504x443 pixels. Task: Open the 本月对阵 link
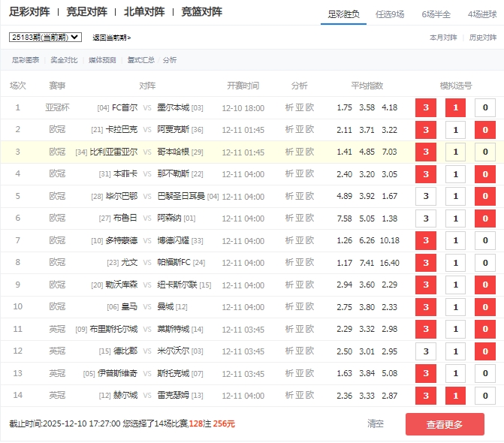[443, 37]
